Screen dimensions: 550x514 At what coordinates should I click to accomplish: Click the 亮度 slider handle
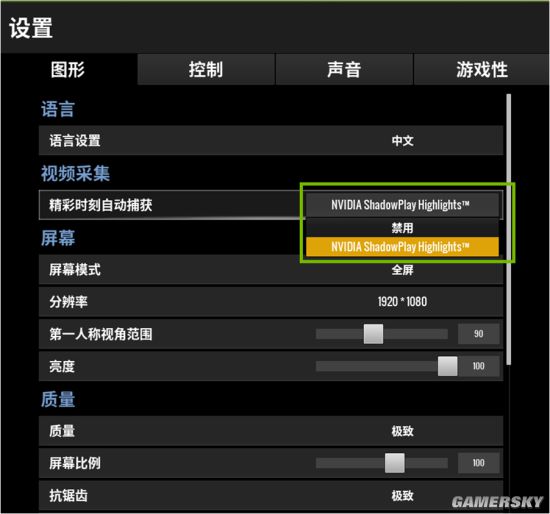[447, 366]
